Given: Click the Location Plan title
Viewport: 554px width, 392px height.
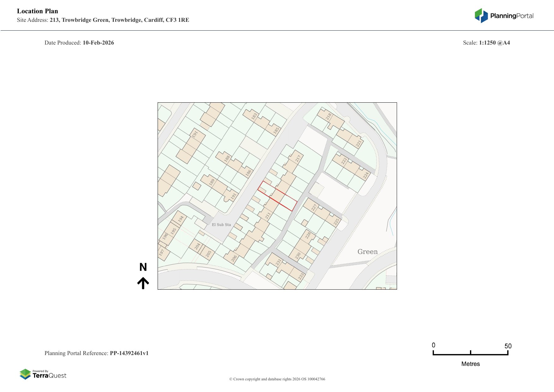Looking at the screenshot, I should pos(38,11).
